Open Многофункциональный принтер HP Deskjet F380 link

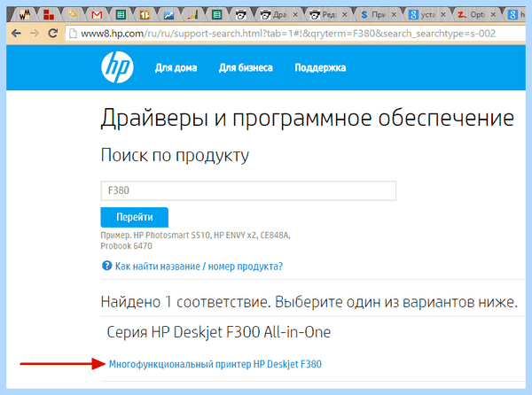point(215,364)
